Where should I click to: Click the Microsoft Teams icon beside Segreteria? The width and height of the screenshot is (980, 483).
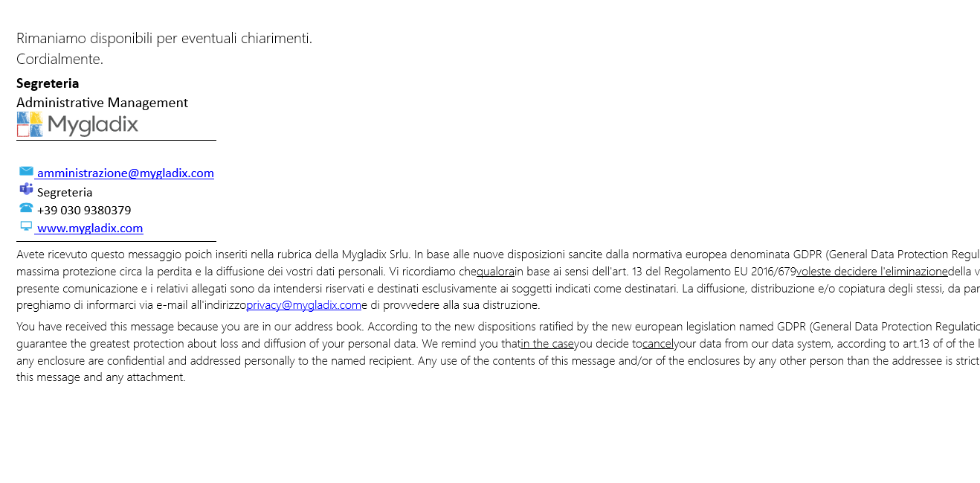(26, 189)
